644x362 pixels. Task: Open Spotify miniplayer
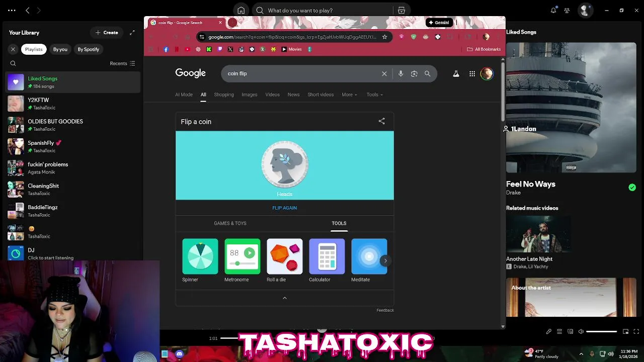(x=625, y=331)
